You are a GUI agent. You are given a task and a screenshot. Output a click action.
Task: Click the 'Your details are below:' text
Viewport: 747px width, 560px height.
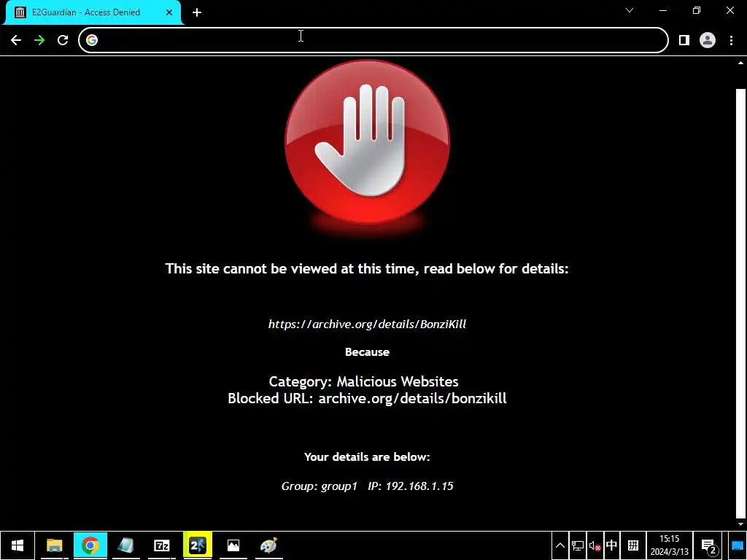pyautogui.click(x=368, y=457)
